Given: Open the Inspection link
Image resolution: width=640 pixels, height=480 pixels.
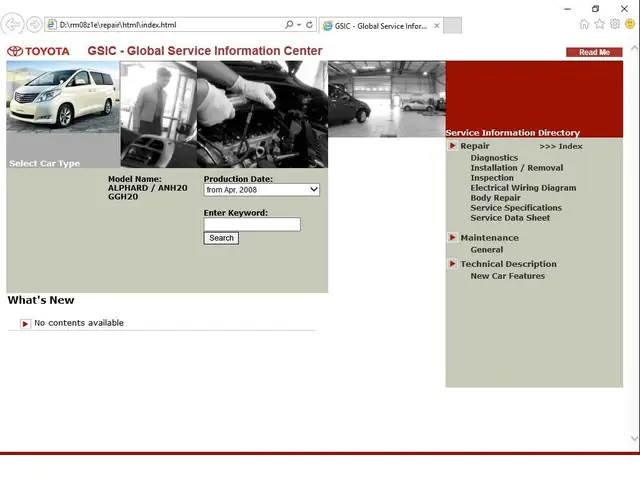Looking at the screenshot, I should click(x=492, y=178).
